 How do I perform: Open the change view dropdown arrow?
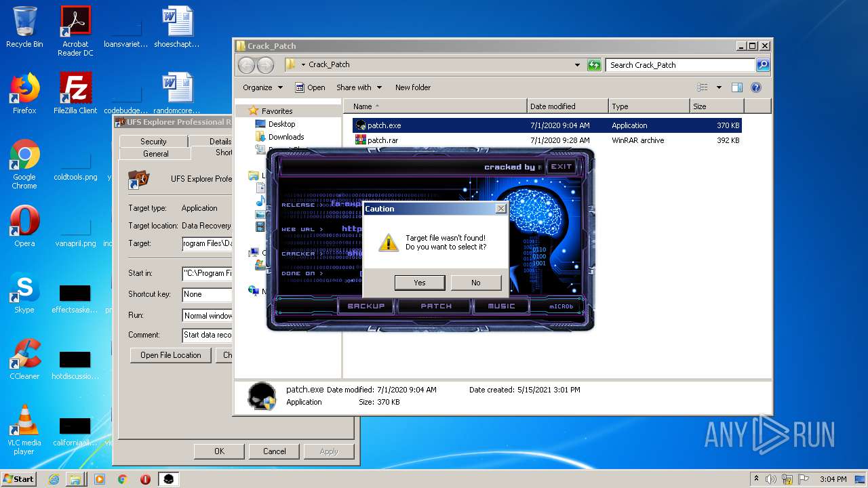click(719, 87)
